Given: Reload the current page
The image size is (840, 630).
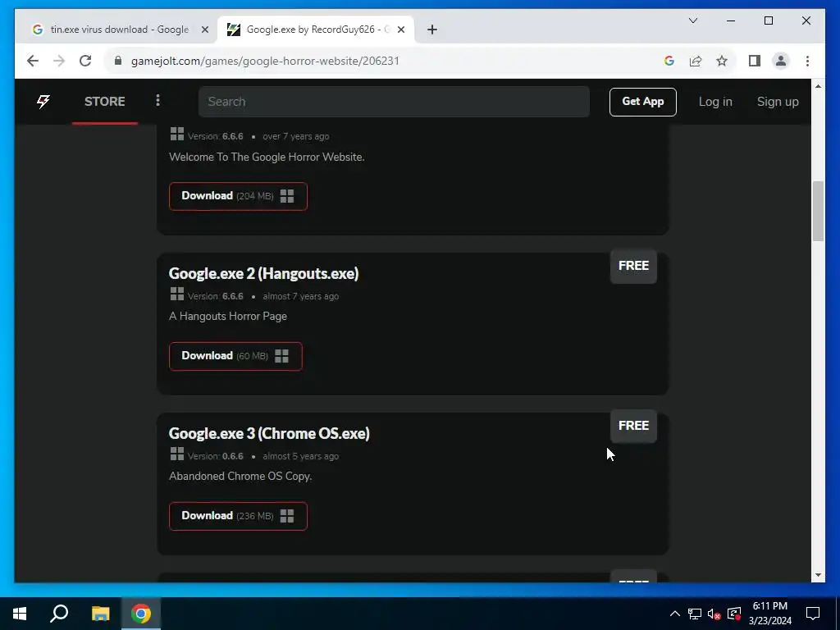Looking at the screenshot, I should [x=85, y=61].
